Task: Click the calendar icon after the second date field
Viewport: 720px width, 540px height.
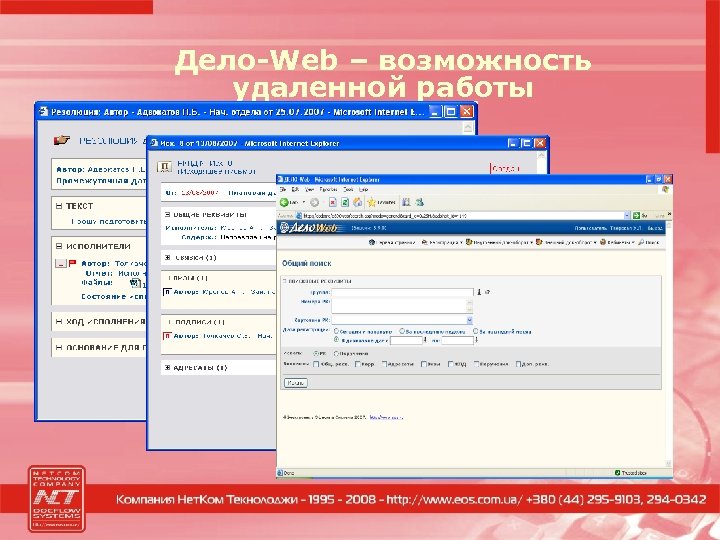Action: [476, 340]
